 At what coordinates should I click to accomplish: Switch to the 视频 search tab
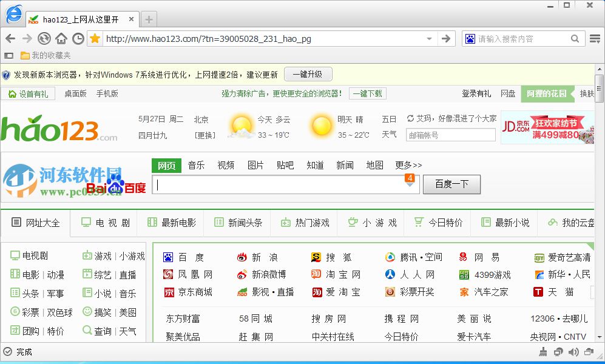pyautogui.click(x=225, y=164)
